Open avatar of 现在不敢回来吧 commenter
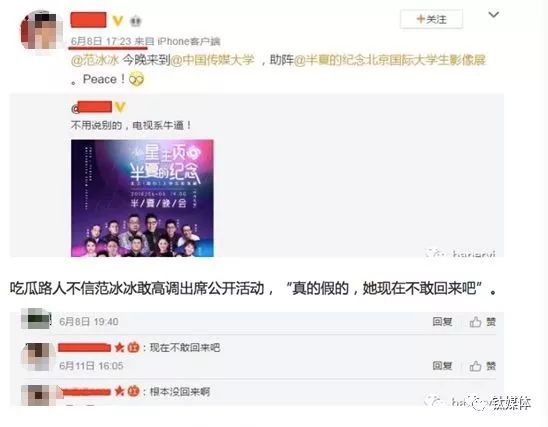 (38, 356)
